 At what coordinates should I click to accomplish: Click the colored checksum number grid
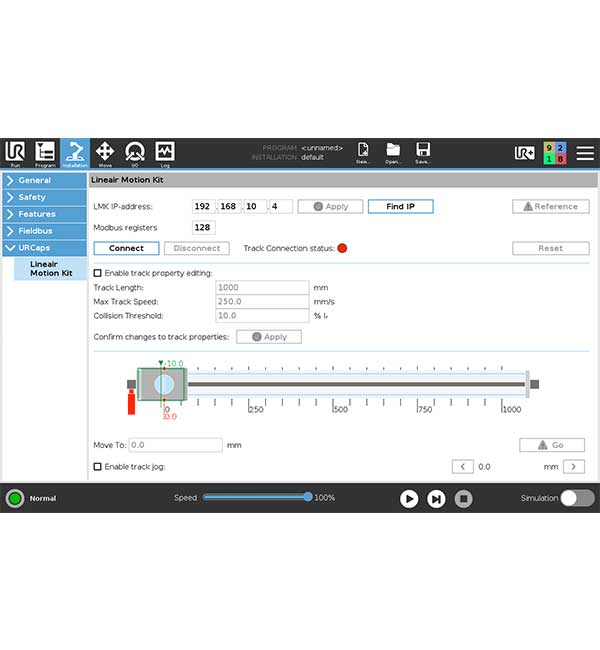coord(554,153)
